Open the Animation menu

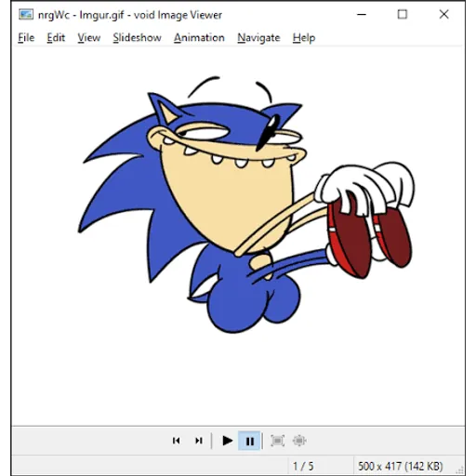coord(199,38)
